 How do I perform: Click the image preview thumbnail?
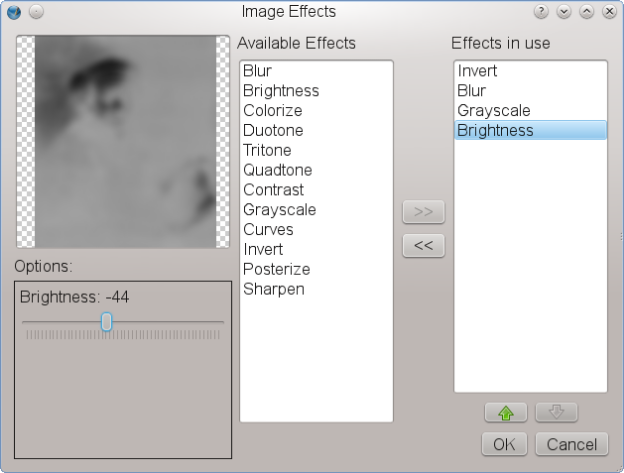coord(125,142)
